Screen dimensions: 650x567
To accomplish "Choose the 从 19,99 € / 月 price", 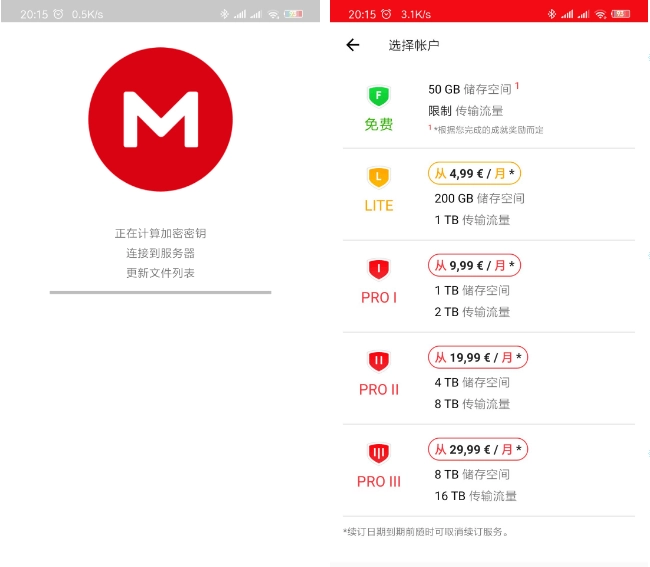I will coord(478,357).
